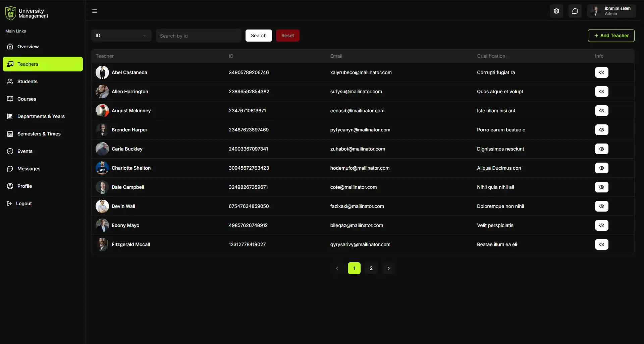Click the settings gear in top bar
644x344 pixels.
coord(556,11)
